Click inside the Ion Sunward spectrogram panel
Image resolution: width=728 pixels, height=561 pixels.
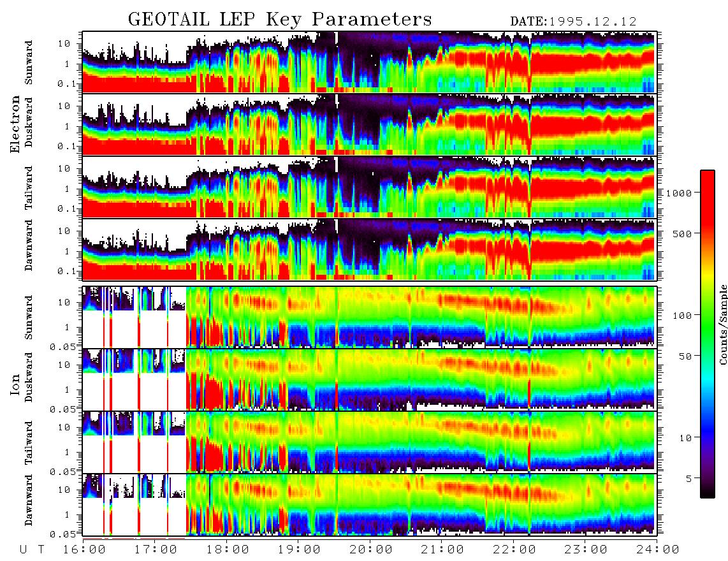(x=369, y=317)
